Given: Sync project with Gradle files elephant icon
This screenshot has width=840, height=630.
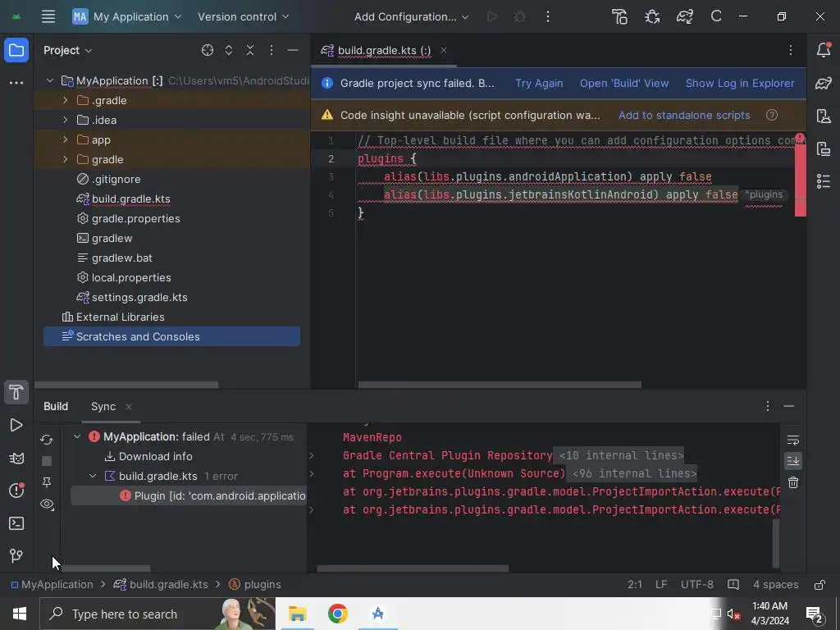Looking at the screenshot, I should 685,16.
